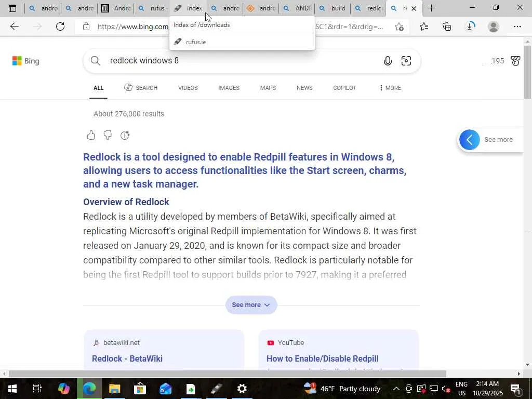Open visual search camera icon
Viewport: 532px width, 399px height.
click(406, 61)
